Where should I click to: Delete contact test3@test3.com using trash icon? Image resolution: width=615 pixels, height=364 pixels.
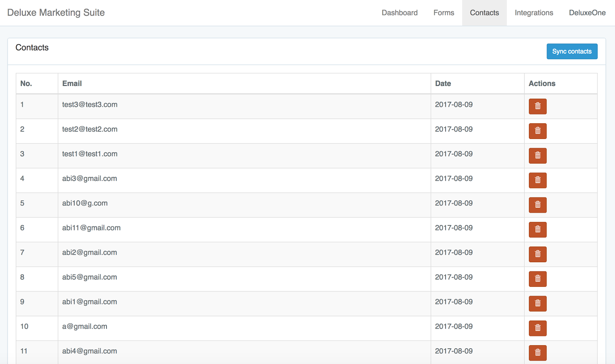point(537,106)
